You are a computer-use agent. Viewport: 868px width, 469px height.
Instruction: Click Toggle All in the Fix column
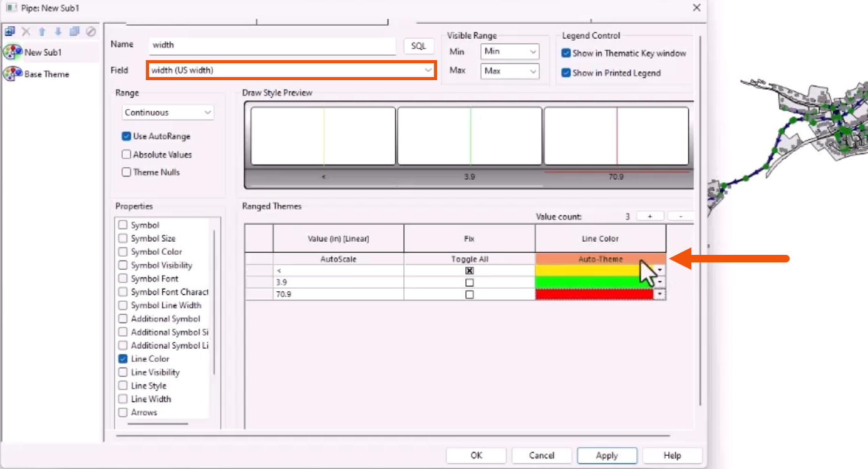coord(470,259)
